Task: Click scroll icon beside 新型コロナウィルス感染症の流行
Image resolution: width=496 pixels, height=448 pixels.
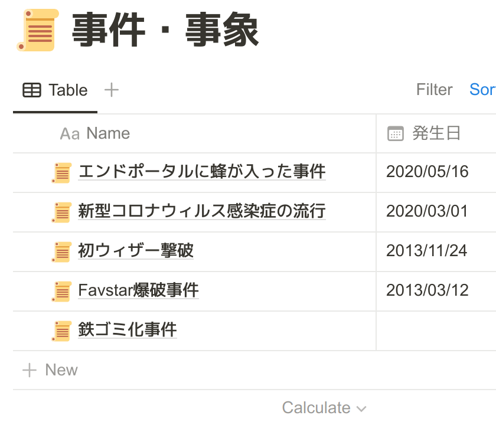Action: point(61,212)
